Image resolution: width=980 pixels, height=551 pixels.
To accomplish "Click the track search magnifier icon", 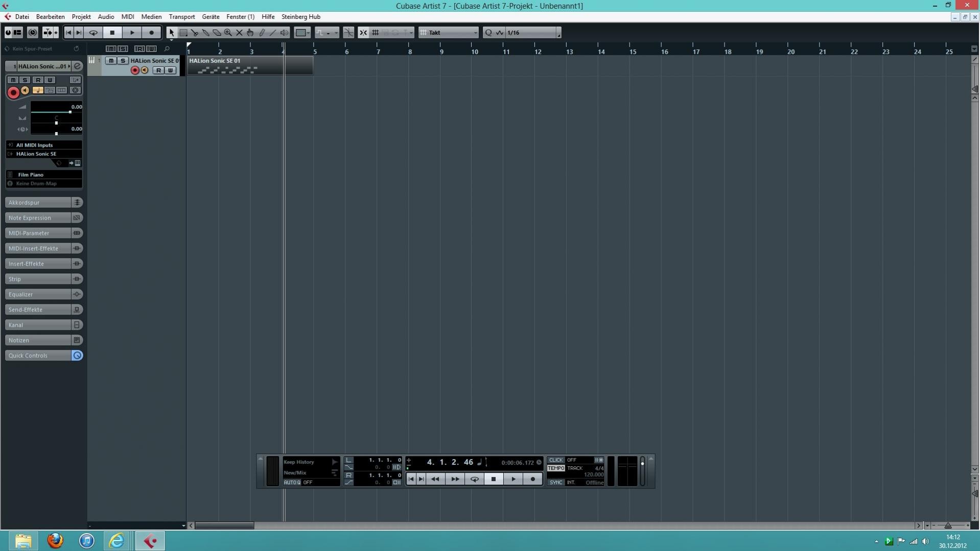I will (167, 49).
